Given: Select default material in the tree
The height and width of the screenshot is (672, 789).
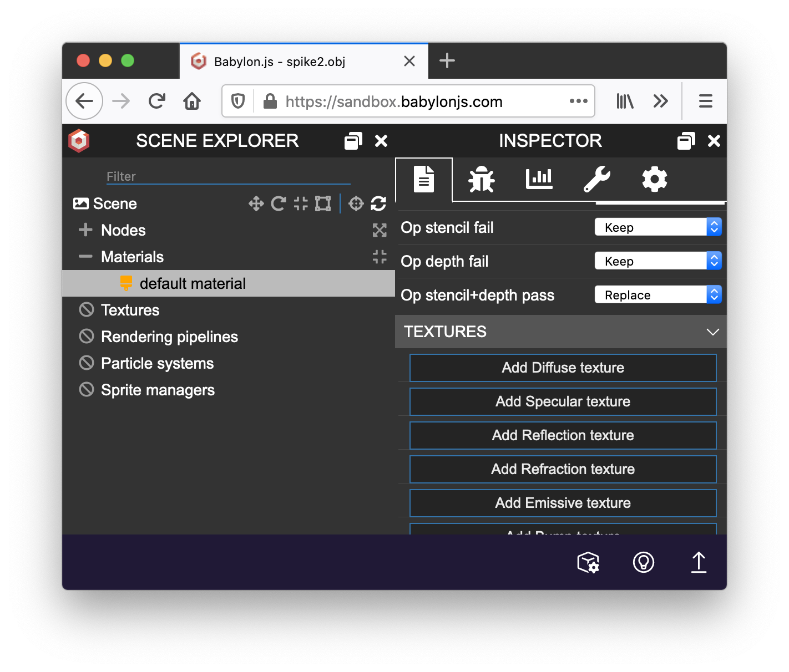Looking at the screenshot, I should [193, 284].
